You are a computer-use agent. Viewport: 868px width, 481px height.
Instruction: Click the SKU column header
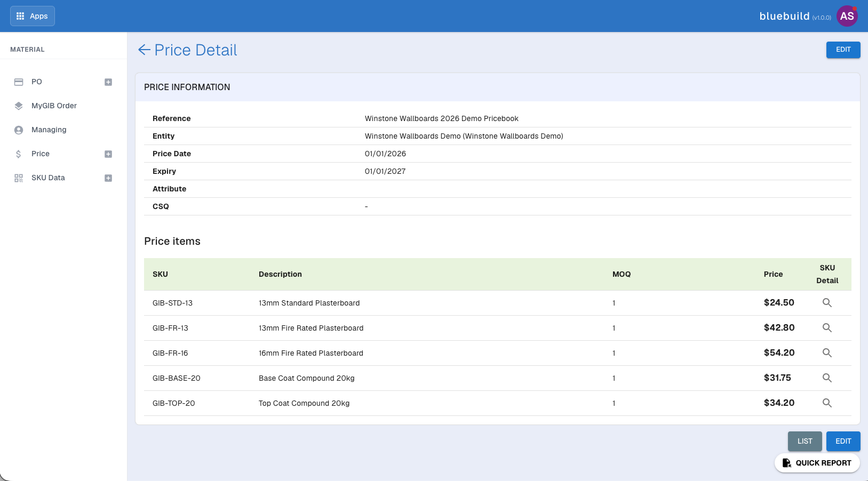pyautogui.click(x=160, y=274)
